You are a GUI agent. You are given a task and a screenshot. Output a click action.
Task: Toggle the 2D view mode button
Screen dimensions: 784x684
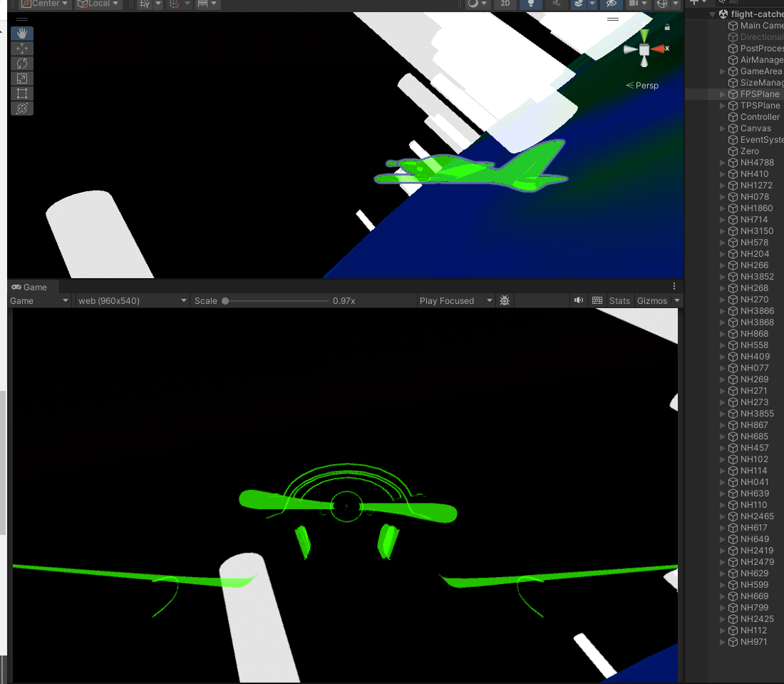coord(505,4)
